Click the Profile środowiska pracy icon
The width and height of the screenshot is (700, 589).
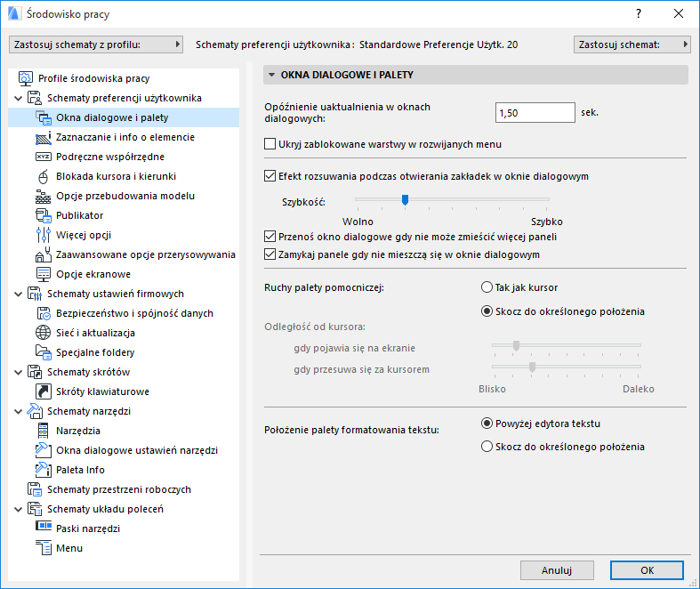point(26,78)
